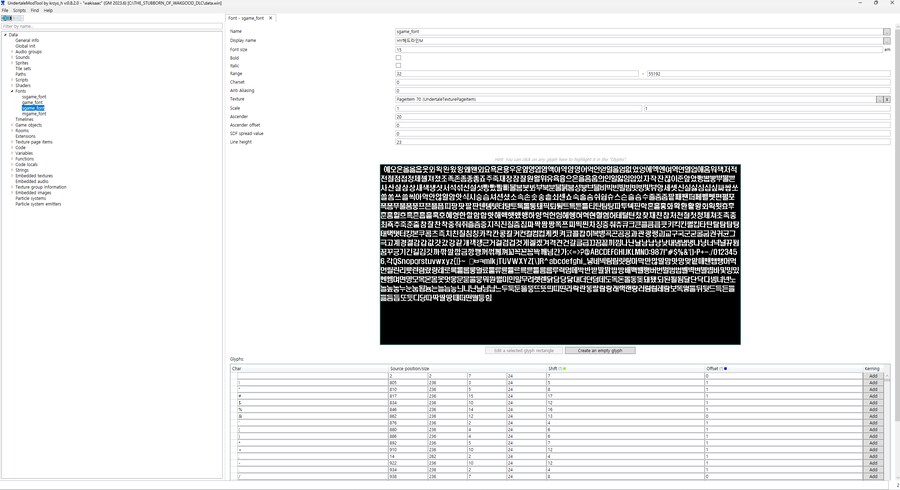The width and height of the screenshot is (900, 490).
Task: Click the Font size input field
Action: [x=638, y=49]
